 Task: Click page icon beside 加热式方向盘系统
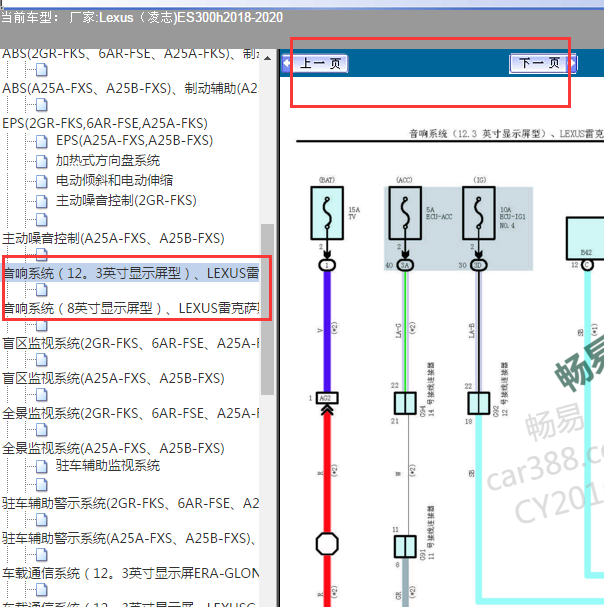tap(41, 161)
